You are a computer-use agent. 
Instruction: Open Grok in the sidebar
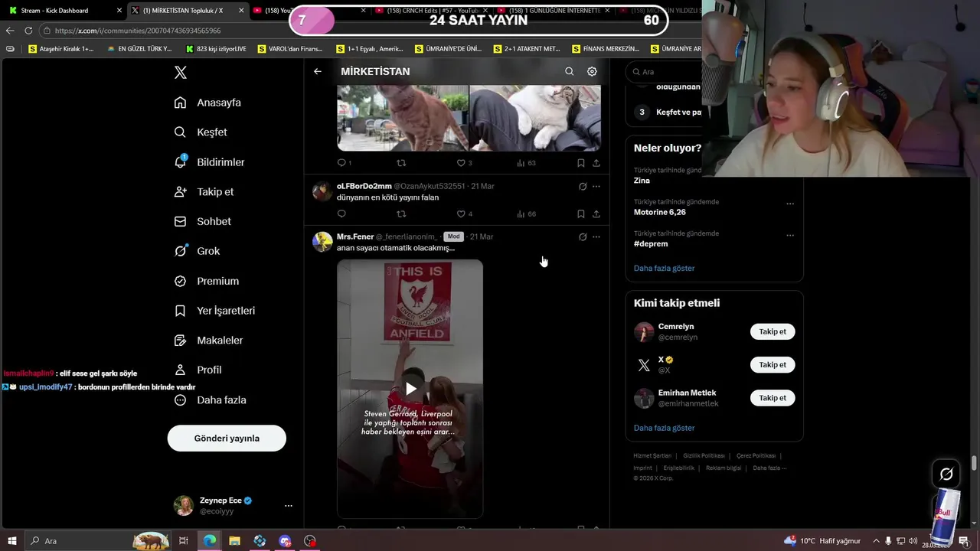[197, 251]
